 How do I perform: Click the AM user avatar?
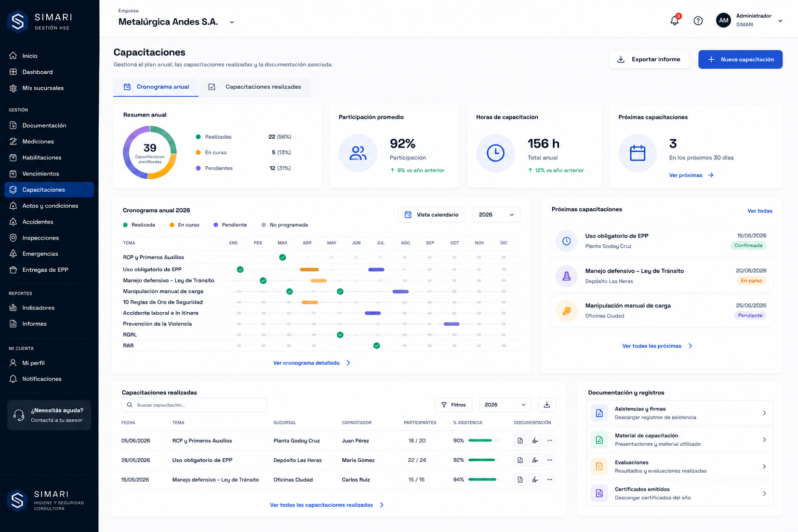[724, 20]
